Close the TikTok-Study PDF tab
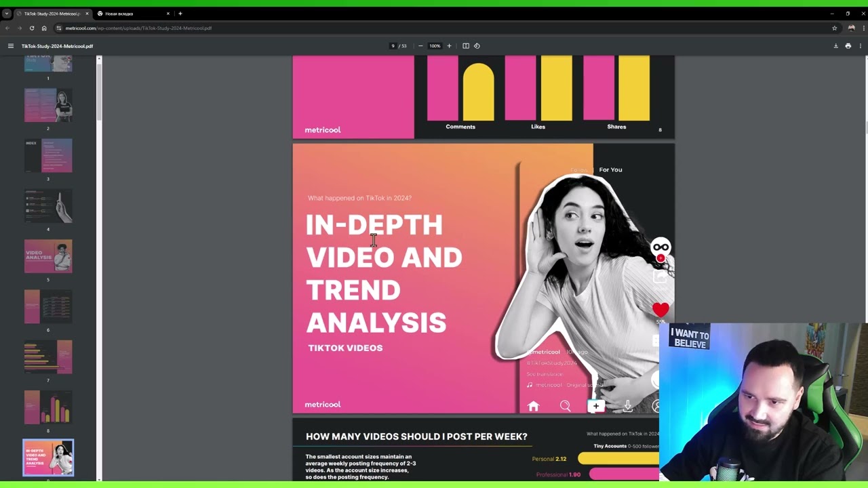Screen dimensions: 868x488 tap(87, 14)
